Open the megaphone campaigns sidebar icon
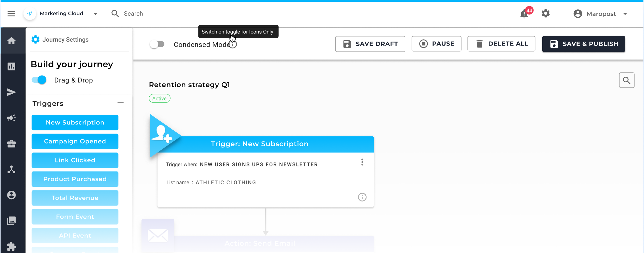Viewport: 644px width, 253px height. coord(11,118)
